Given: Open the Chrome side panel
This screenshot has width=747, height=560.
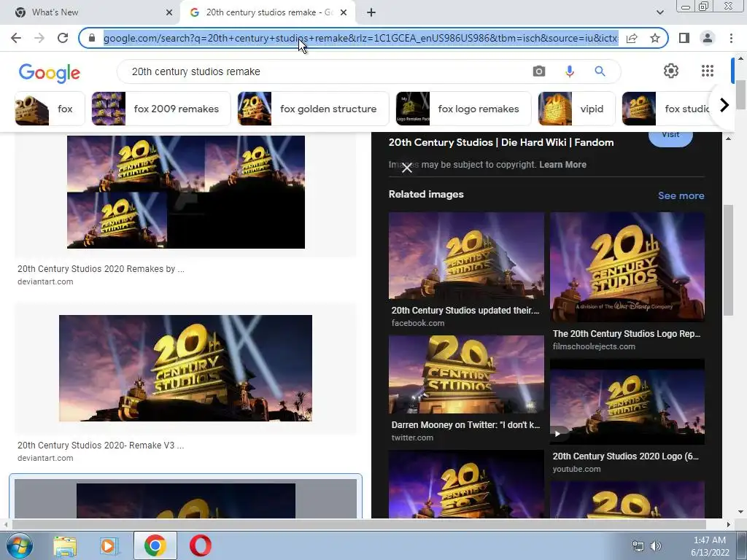Looking at the screenshot, I should [x=684, y=38].
